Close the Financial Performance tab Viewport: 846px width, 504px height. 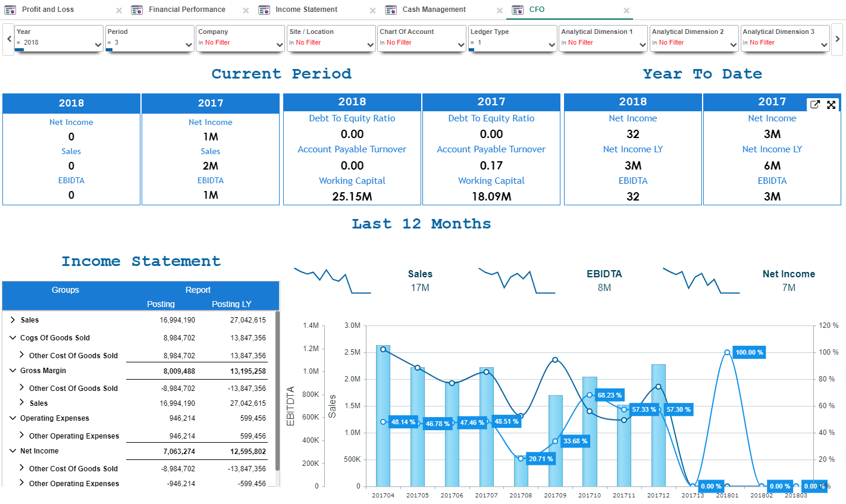point(246,11)
